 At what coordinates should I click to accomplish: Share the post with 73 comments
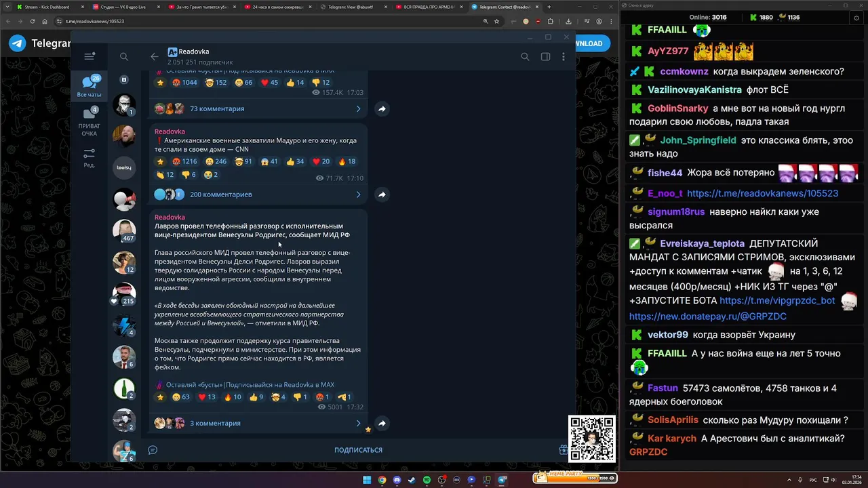382,108
